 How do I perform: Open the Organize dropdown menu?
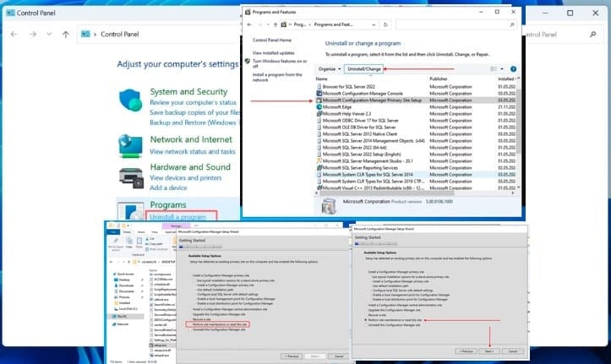(330, 69)
